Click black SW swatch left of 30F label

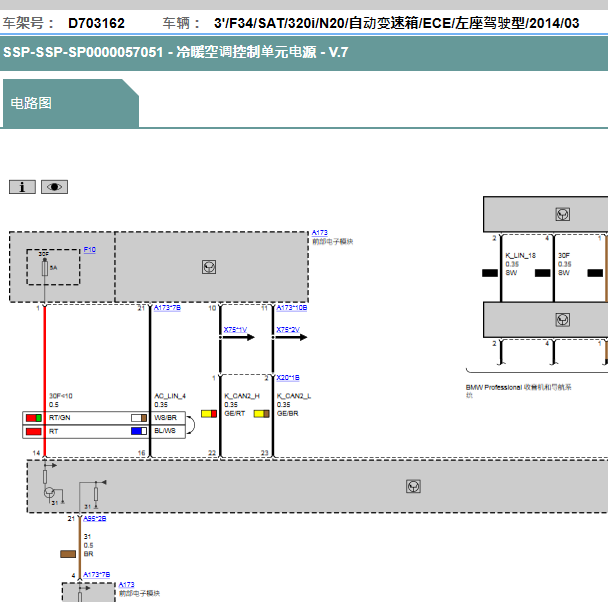pyautogui.click(x=542, y=273)
